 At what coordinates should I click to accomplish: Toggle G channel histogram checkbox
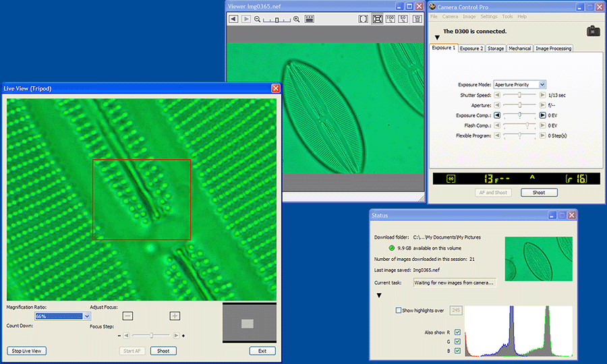[x=457, y=342]
